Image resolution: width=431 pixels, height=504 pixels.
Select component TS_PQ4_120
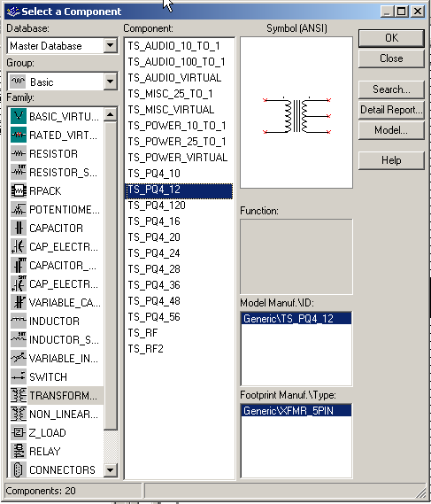[157, 205]
